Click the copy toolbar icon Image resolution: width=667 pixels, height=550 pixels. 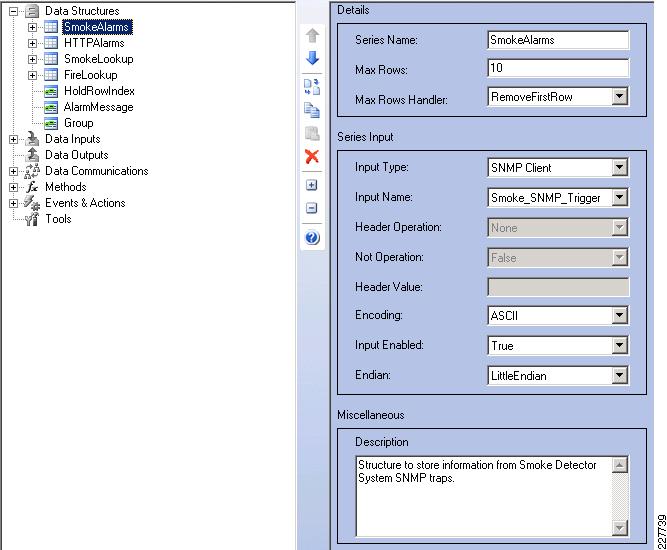[x=312, y=111]
